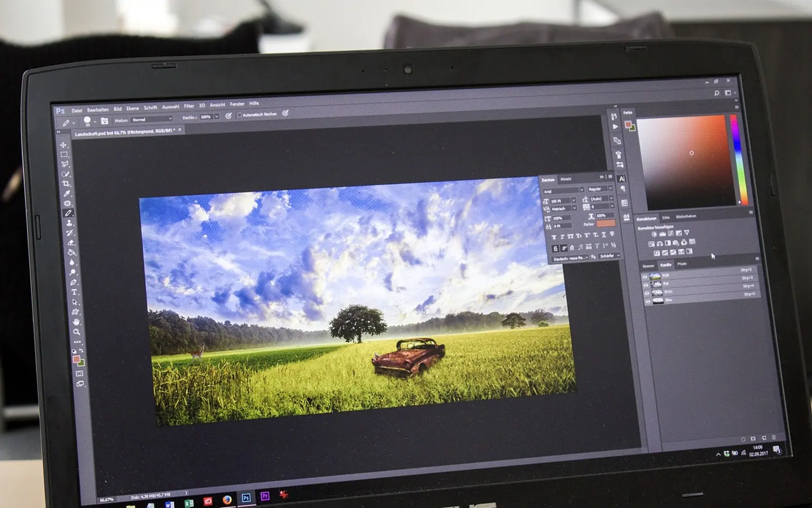Select the Custom Shape tool

point(75,312)
